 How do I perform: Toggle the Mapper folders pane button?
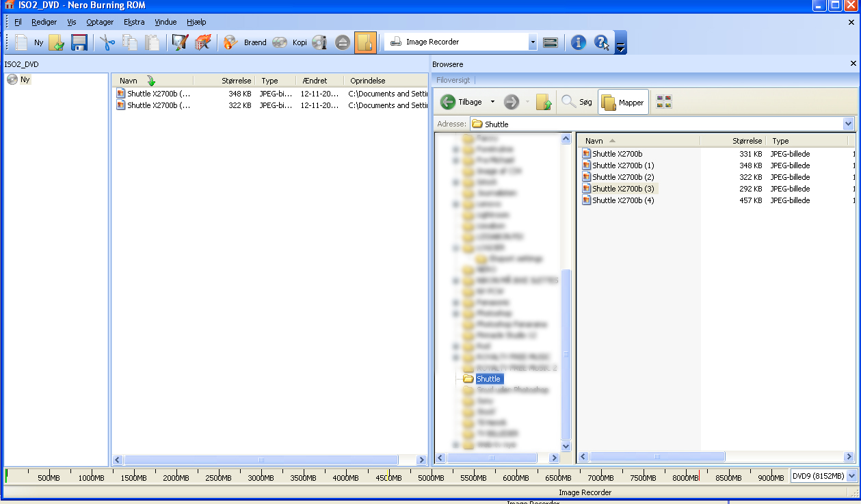(x=623, y=103)
